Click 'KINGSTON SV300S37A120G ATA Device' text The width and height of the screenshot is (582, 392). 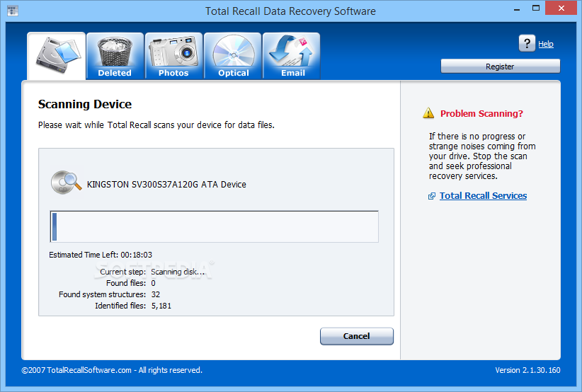point(166,184)
